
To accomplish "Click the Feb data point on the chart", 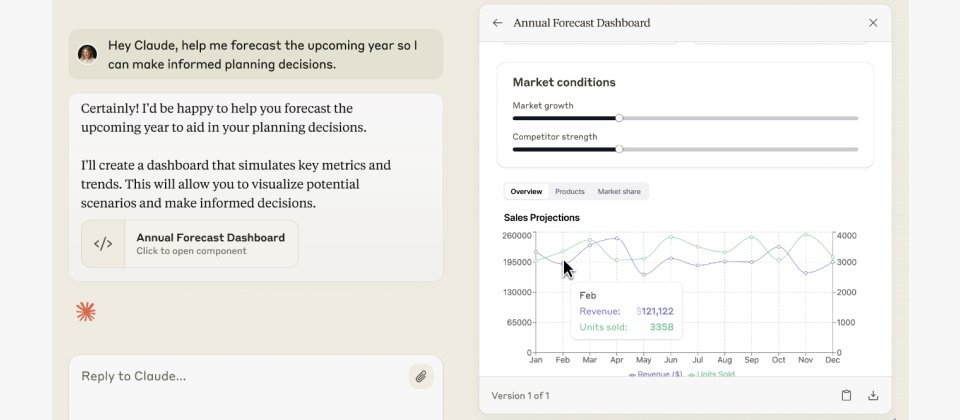I will pos(563,262).
